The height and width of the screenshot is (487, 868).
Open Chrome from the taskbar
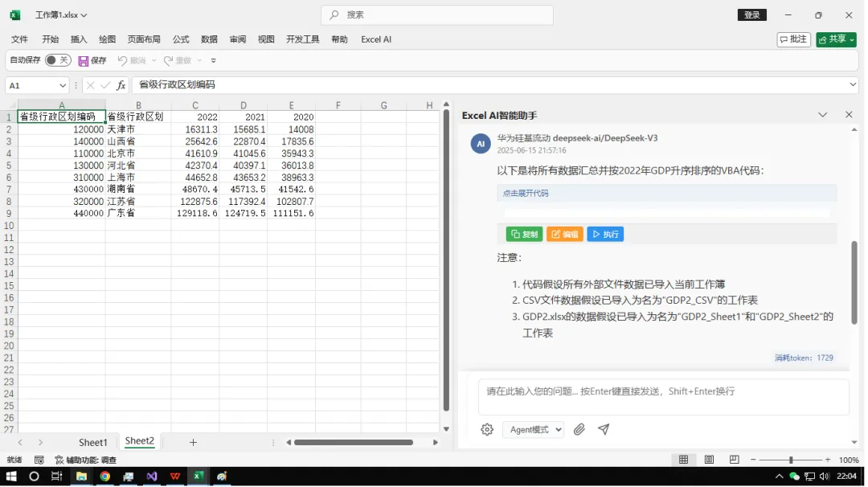click(x=104, y=477)
